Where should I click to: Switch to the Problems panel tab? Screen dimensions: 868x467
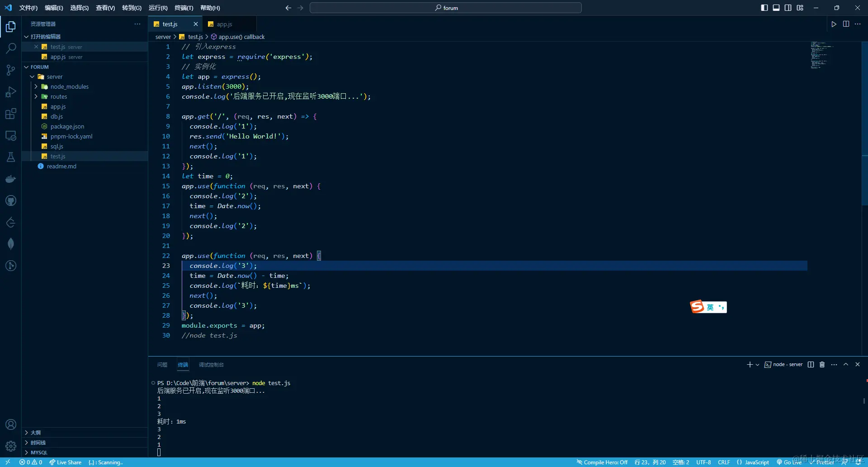[x=162, y=365]
